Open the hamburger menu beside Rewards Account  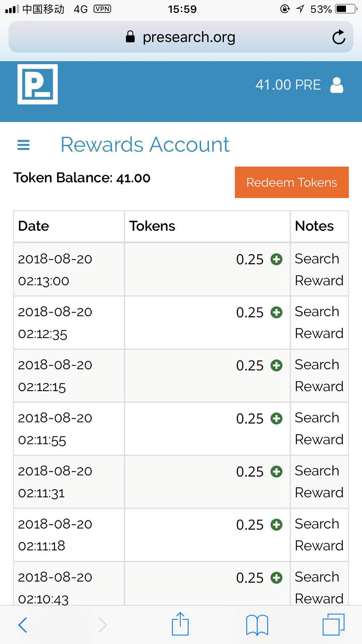23,145
